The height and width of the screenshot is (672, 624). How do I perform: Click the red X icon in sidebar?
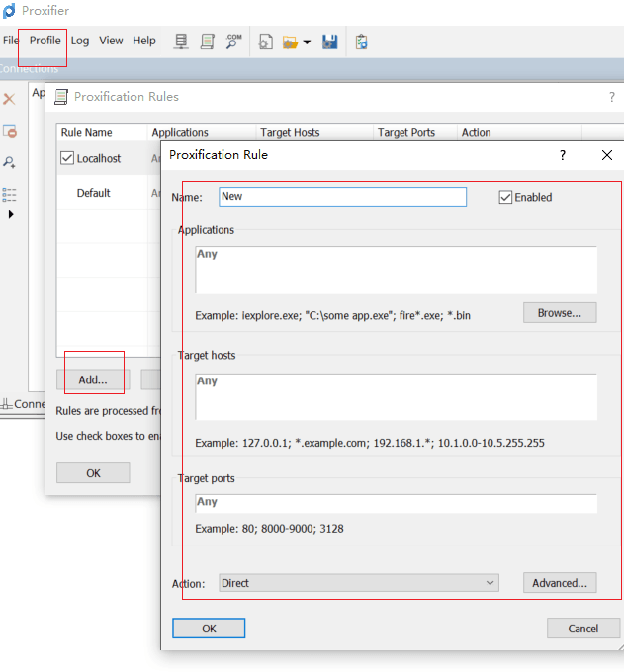[9, 99]
